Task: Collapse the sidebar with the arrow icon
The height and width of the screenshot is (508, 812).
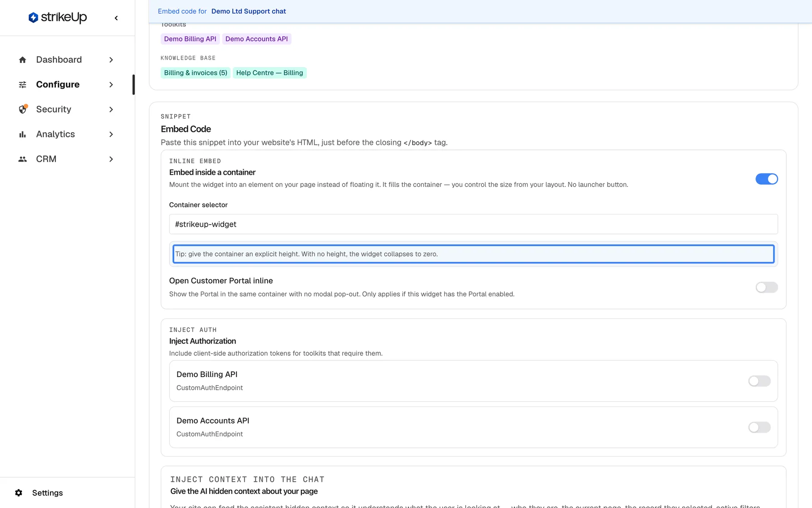Action: tap(116, 18)
